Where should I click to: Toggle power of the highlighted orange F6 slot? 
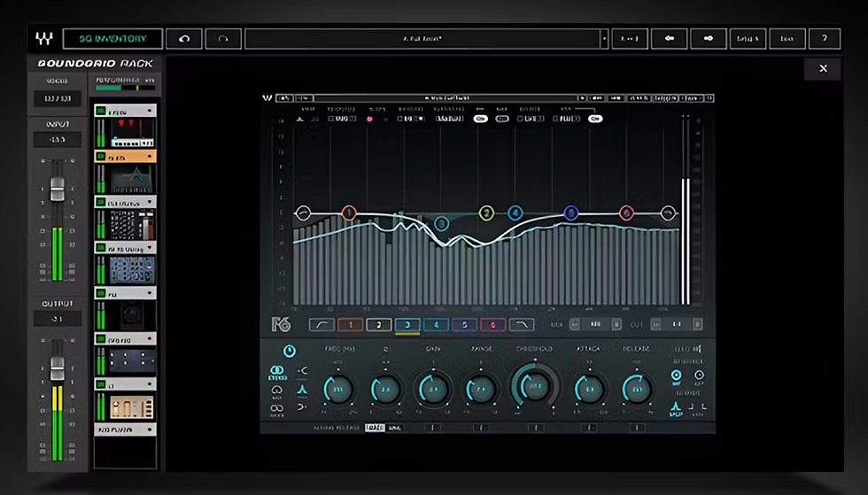(101, 157)
